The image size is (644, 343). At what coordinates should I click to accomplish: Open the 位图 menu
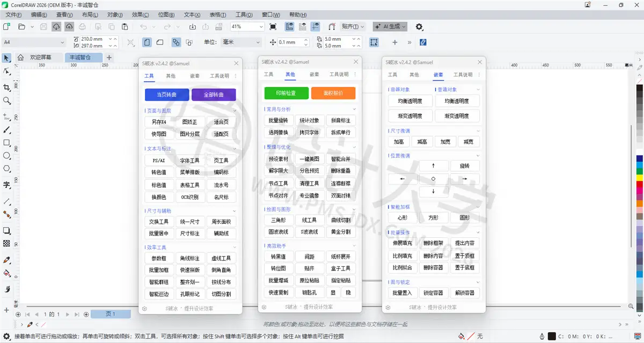click(166, 14)
